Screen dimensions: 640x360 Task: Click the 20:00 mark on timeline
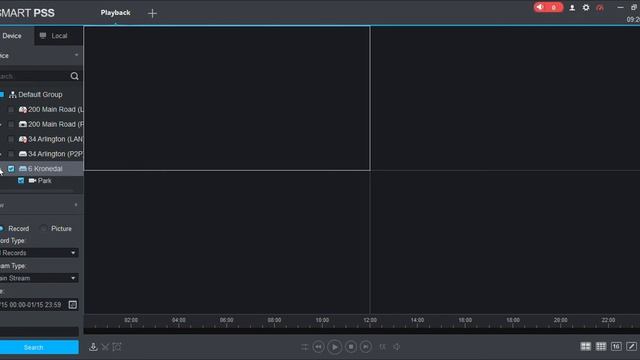[560, 320]
